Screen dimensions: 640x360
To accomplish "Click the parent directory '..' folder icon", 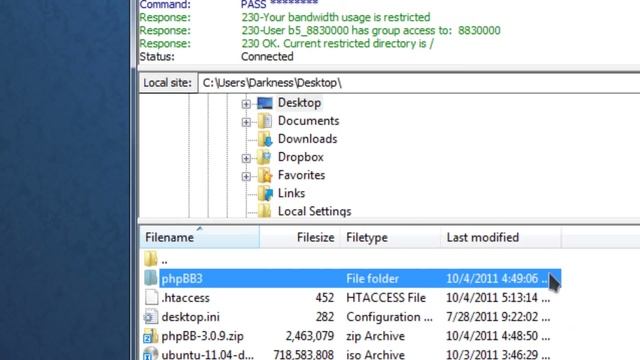I will pyautogui.click(x=151, y=259).
